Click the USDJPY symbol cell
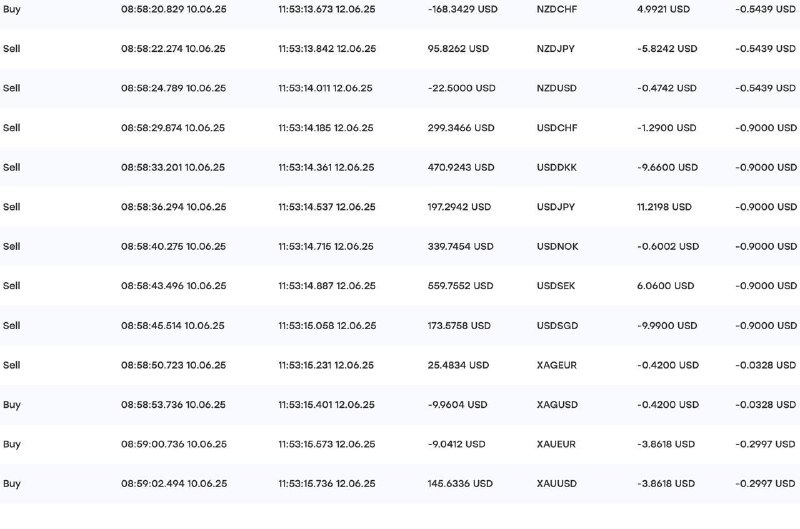800x529 pixels. pos(556,207)
